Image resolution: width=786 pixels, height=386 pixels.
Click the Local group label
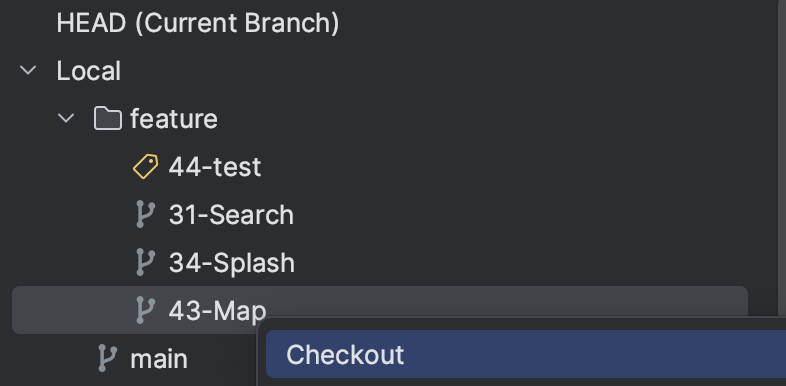[88, 71]
